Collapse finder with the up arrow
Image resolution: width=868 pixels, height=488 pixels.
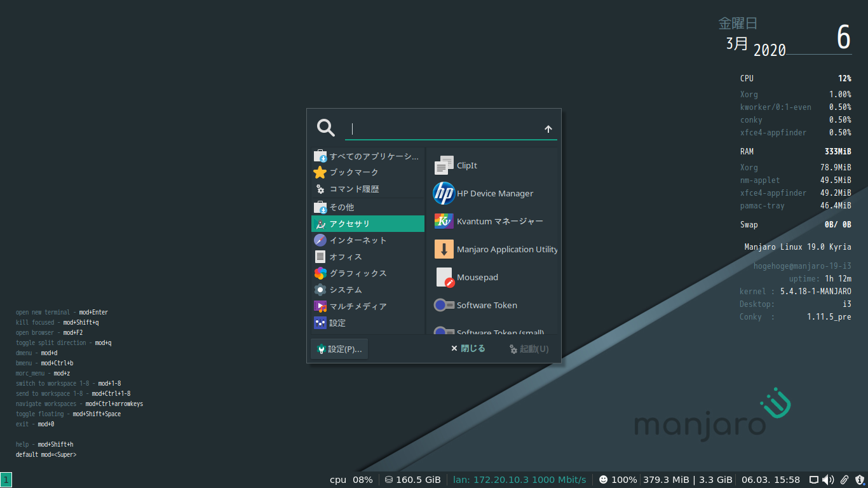pyautogui.click(x=548, y=129)
